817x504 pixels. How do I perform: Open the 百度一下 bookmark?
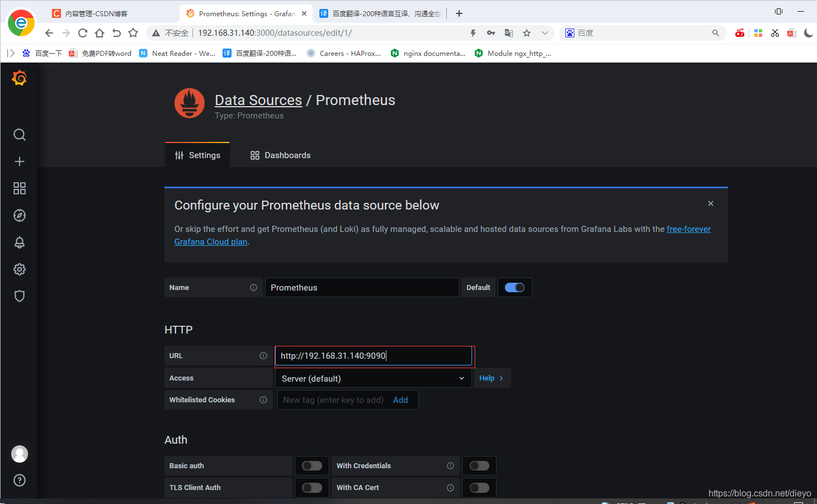coord(42,53)
